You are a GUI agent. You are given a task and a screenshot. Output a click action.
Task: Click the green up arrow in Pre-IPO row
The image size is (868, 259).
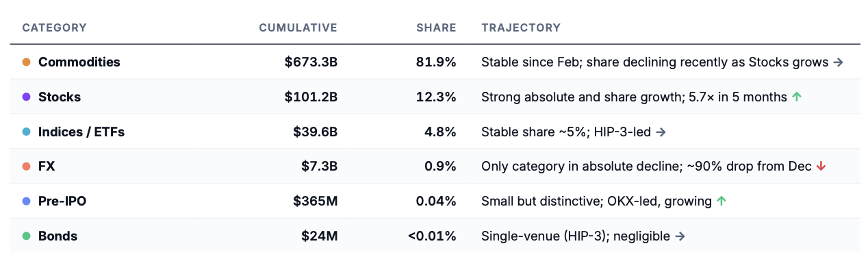(721, 201)
